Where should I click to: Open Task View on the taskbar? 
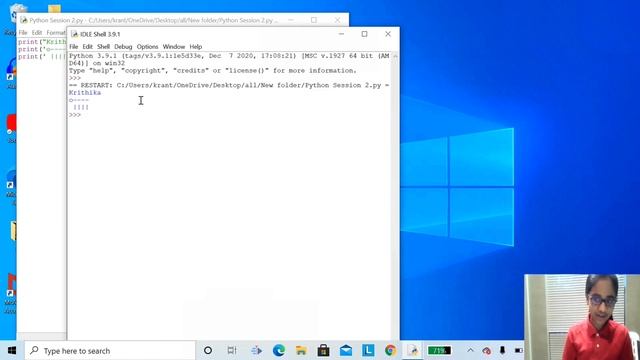232,350
